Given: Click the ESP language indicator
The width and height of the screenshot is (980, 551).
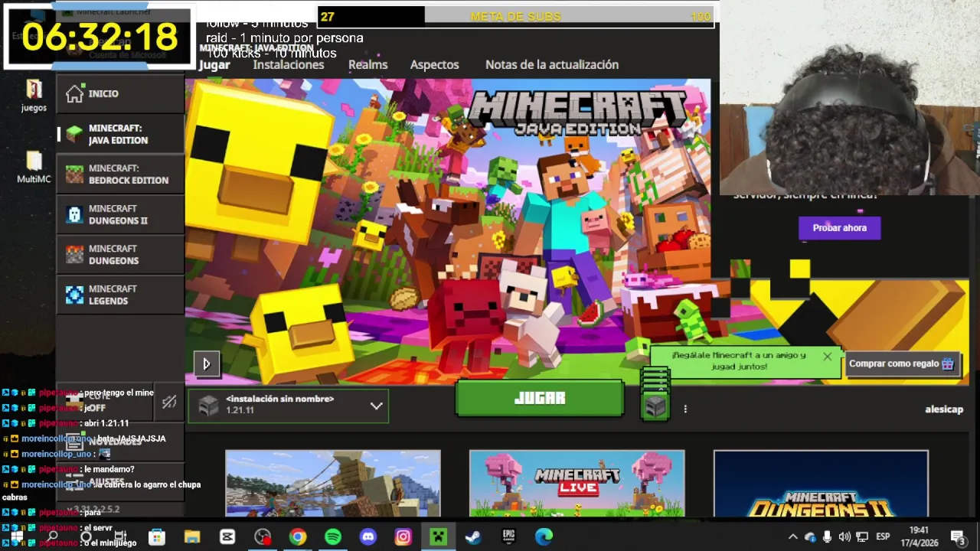Looking at the screenshot, I should point(883,537).
